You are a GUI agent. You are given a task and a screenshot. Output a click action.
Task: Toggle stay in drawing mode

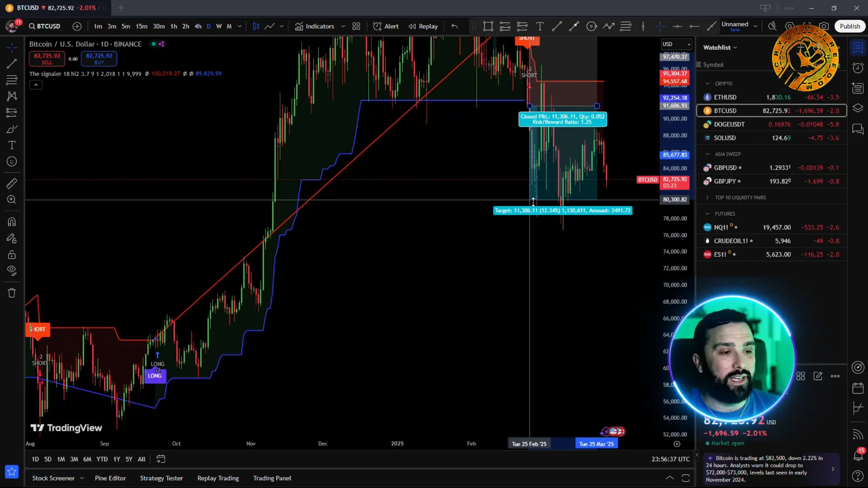pyautogui.click(x=12, y=238)
